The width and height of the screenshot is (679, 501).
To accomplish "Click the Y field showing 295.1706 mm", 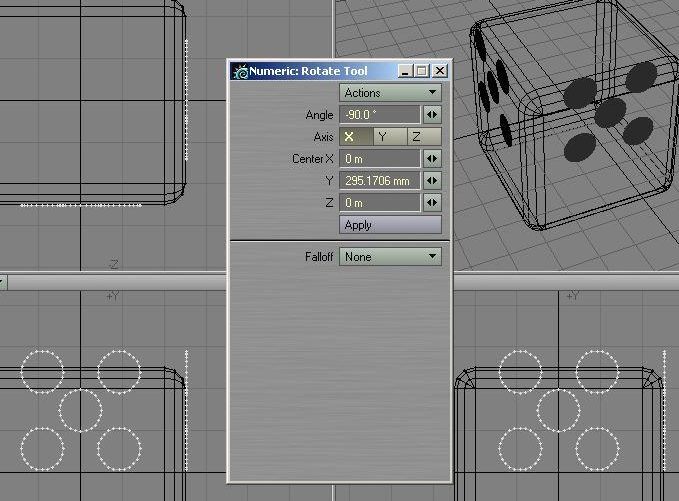I will tap(380, 181).
